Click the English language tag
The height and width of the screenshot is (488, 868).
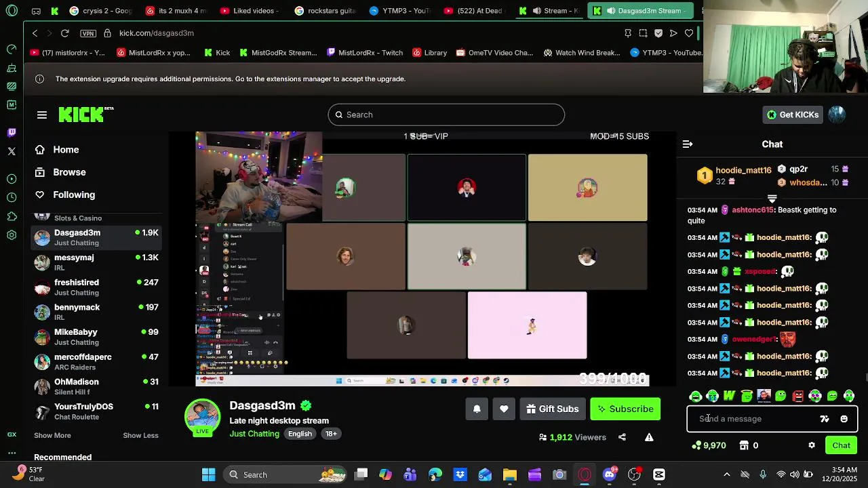point(300,434)
